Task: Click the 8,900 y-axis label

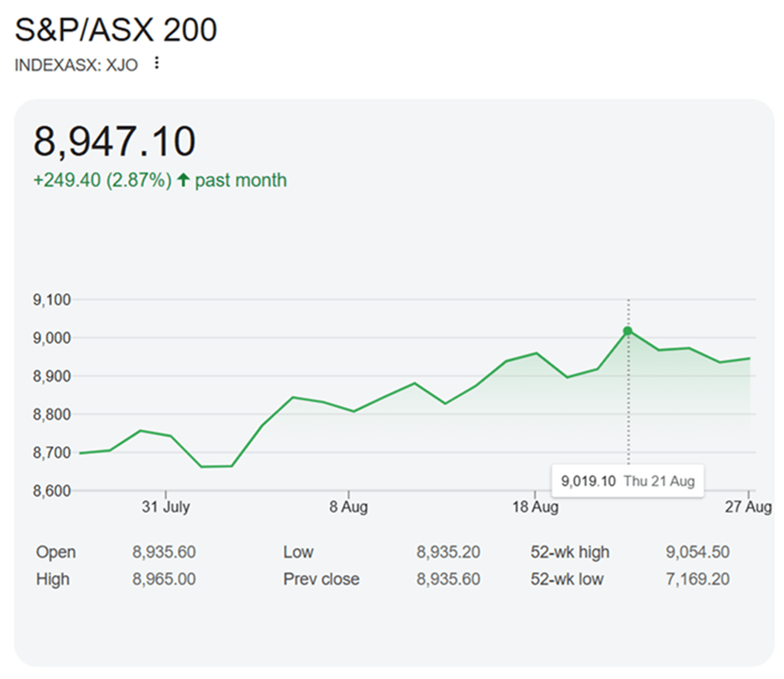Action: 52,376
